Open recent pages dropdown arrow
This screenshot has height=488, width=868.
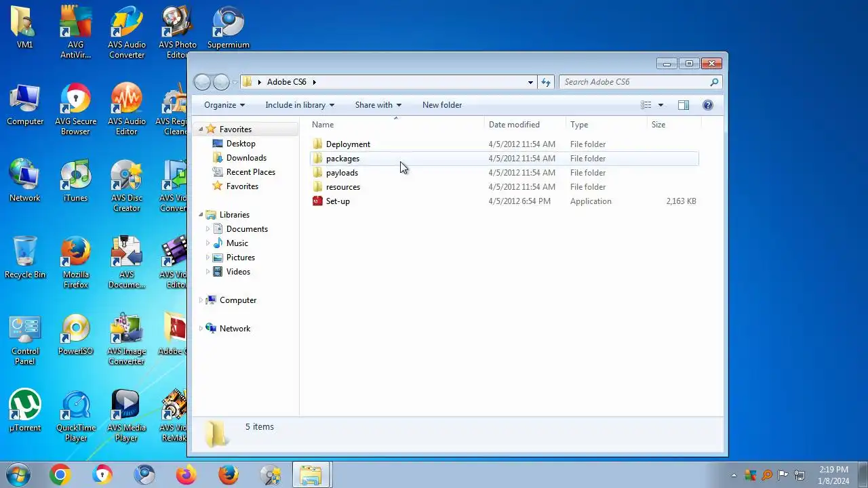point(235,82)
